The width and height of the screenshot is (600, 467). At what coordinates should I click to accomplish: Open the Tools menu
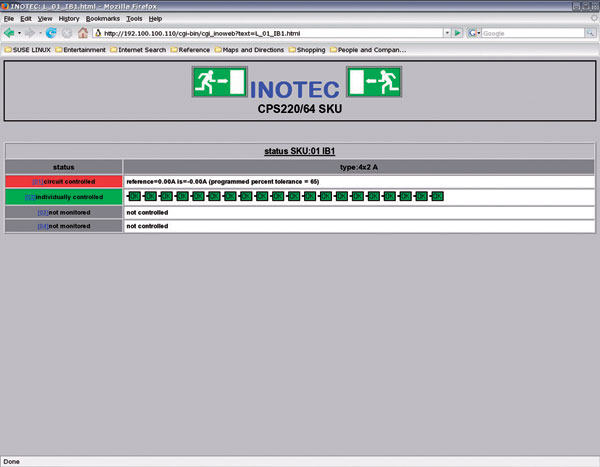134,18
